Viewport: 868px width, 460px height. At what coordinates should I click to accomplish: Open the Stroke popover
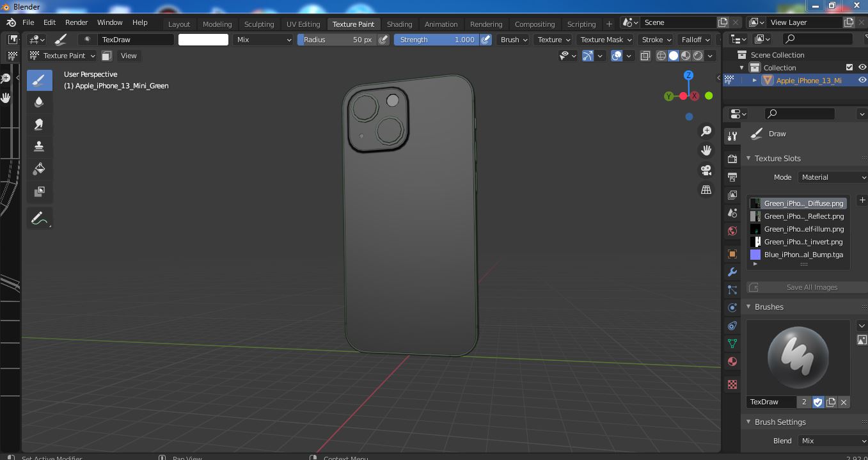(656, 40)
